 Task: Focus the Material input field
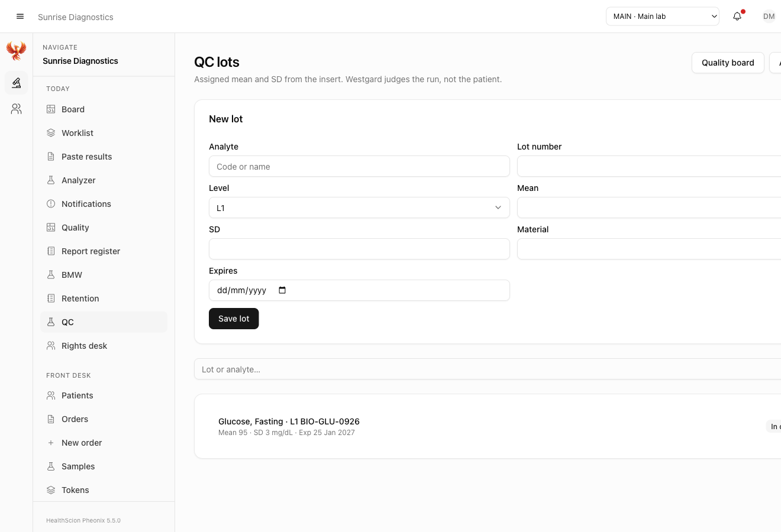[649, 249]
